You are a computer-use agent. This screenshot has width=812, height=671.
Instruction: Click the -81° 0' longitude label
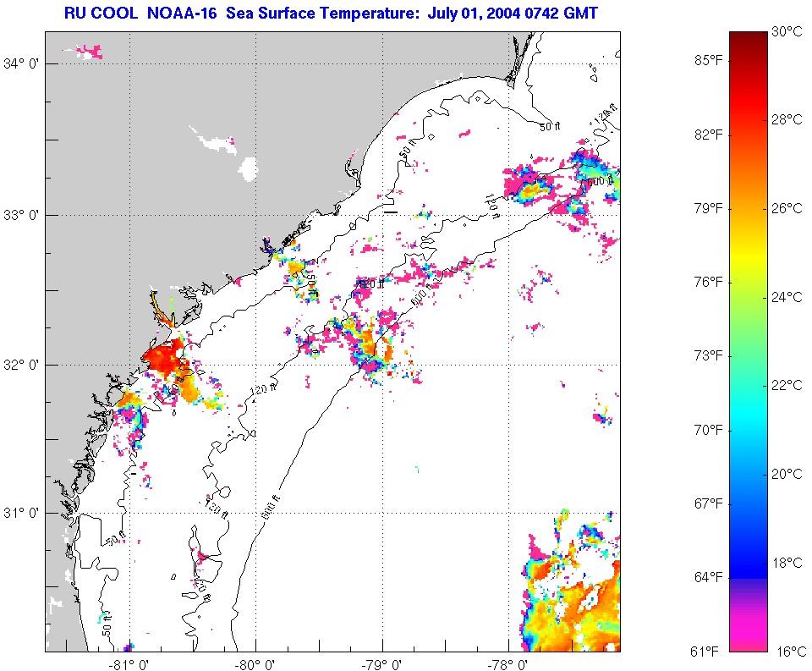click(x=129, y=663)
